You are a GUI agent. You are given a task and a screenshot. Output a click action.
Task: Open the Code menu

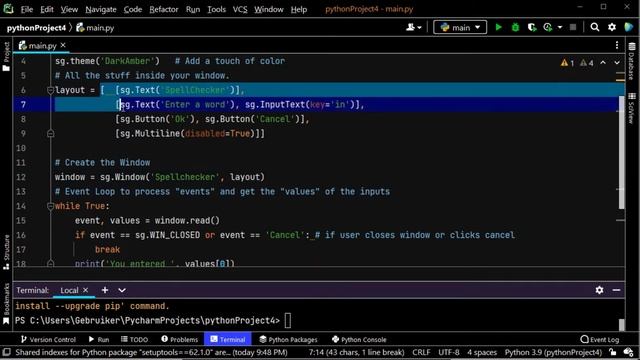[133, 9]
